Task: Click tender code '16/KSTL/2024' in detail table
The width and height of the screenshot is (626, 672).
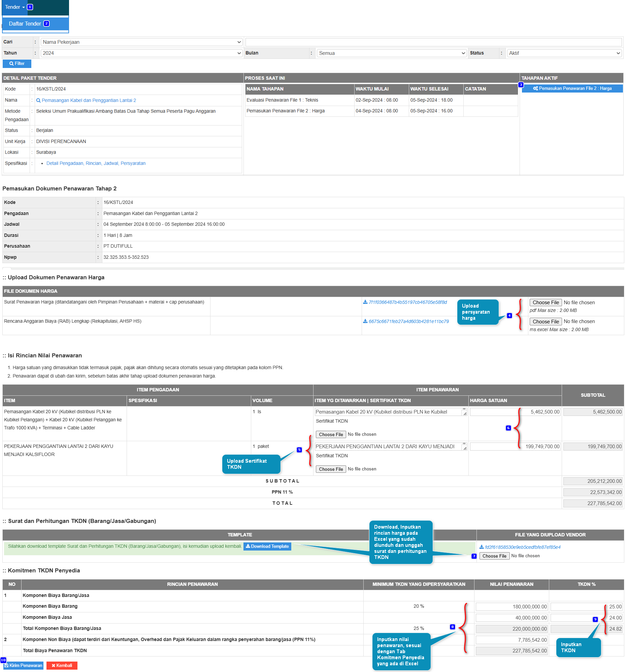Action: click(x=51, y=89)
